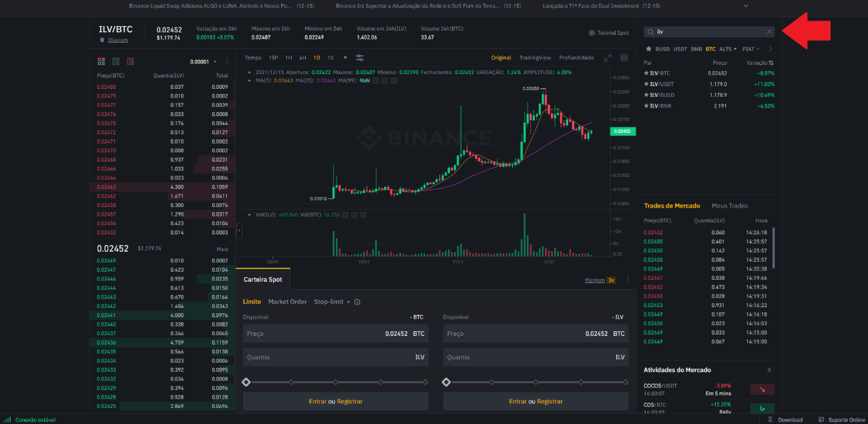Favorite the ILV/BUSD pair star
Screen dimensions: 868x424
(x=646, y=95)
